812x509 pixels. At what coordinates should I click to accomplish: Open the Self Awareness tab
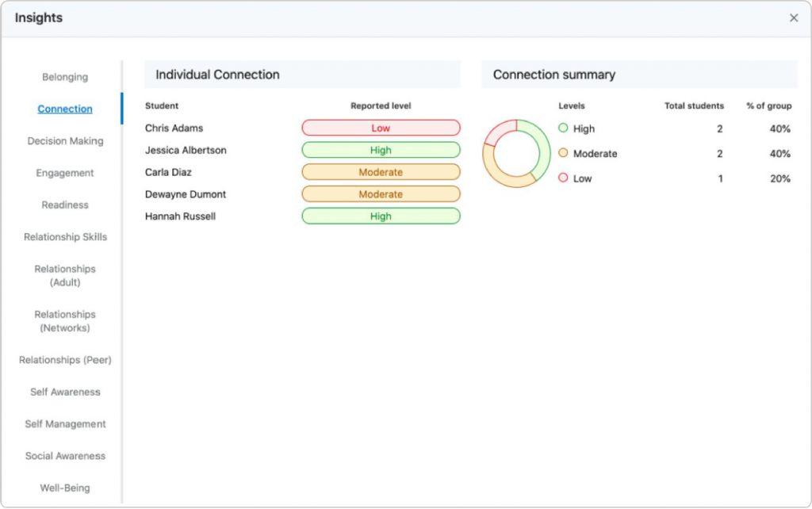[x=65, y=392]
